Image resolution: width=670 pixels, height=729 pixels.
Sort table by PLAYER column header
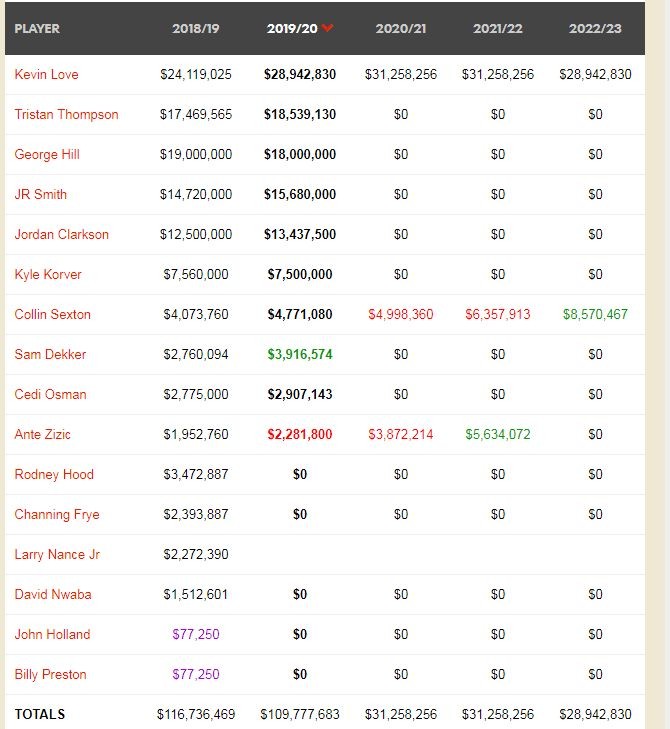pyautogui.click(x=37, y=28)
